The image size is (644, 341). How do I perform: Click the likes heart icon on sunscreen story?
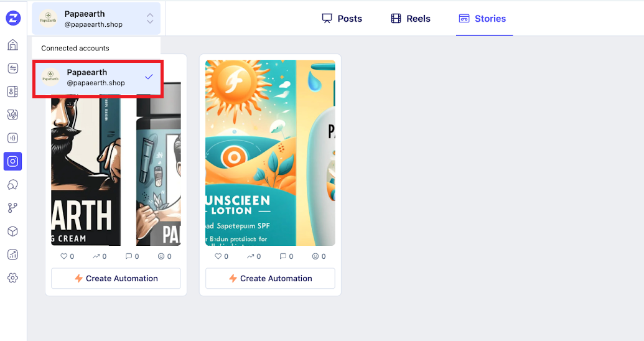[x=218, y=256]
